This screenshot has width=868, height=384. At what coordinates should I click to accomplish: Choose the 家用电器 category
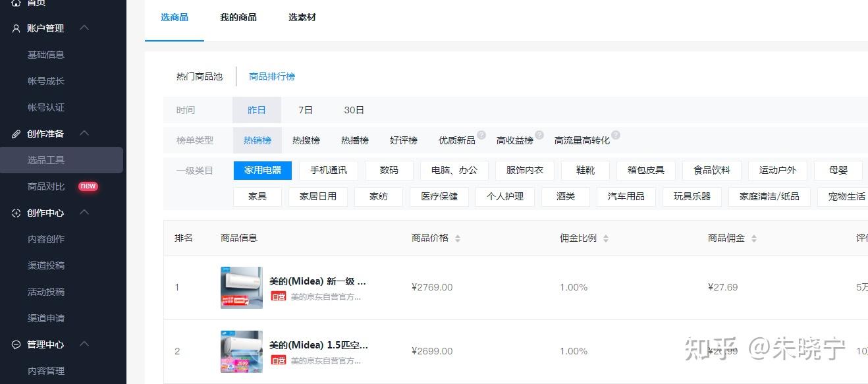pos(263,170)
